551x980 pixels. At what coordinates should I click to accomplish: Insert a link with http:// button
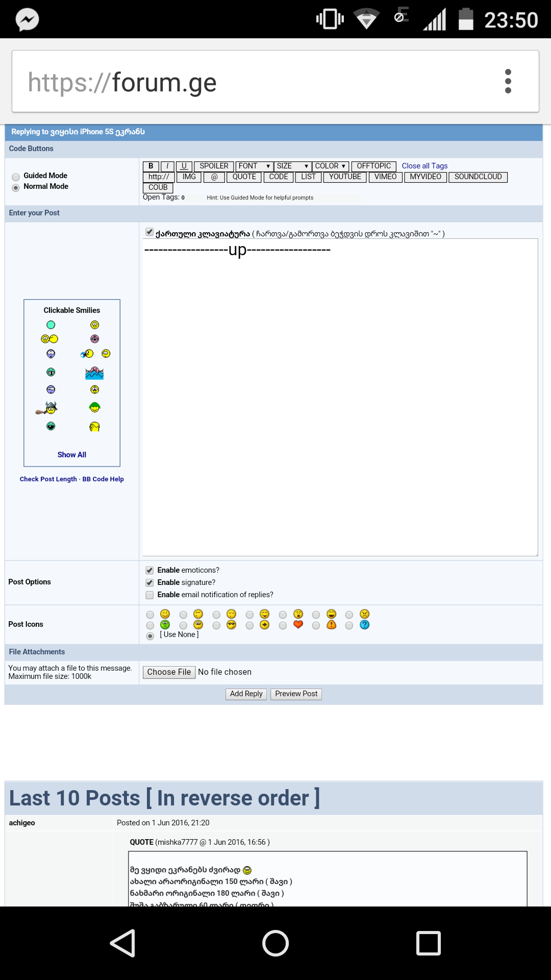pyautogui.click(x=159, y=177)
